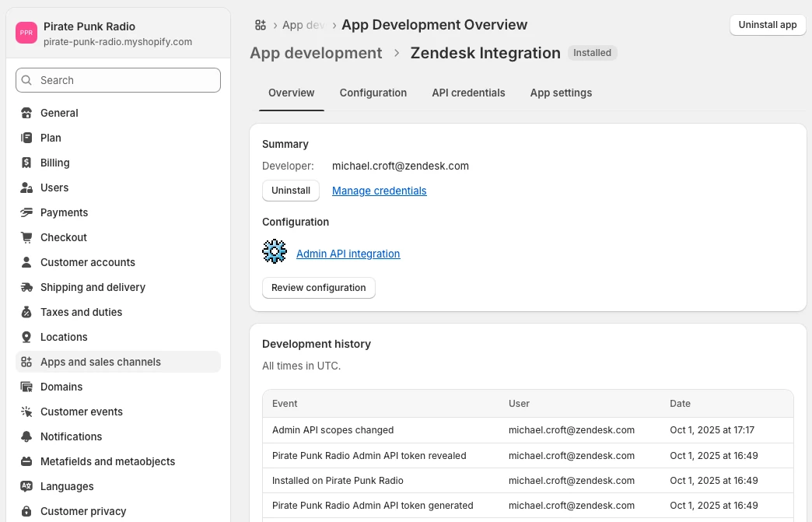Viewport: 812px width, 522px height.
Task: Click the Notifications bell icon
Action: click(26, 436)
